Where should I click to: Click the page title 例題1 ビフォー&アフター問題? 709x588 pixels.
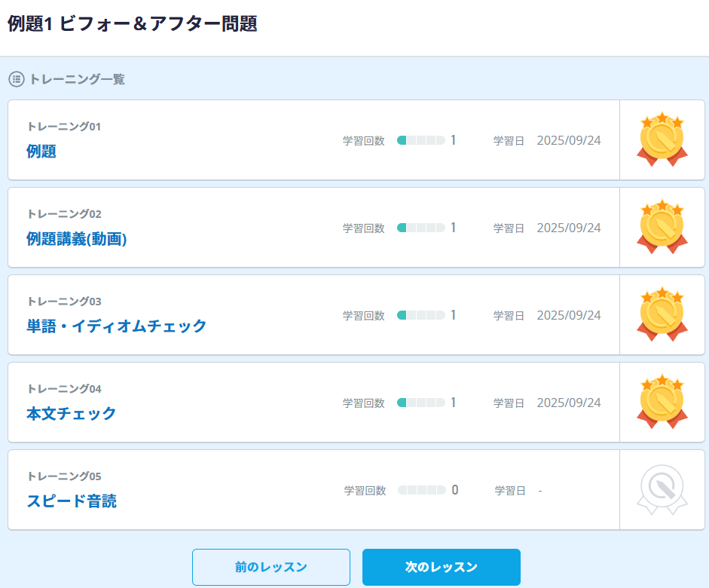tap(133, 24)
